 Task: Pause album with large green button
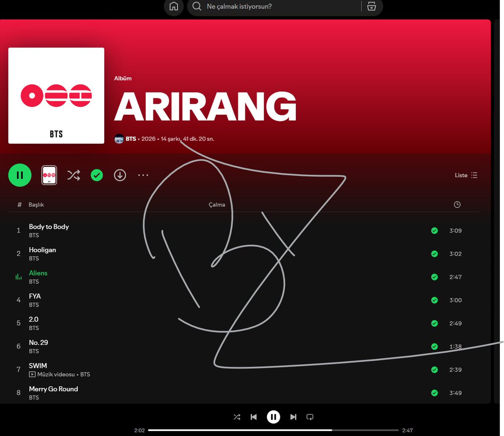20,175
